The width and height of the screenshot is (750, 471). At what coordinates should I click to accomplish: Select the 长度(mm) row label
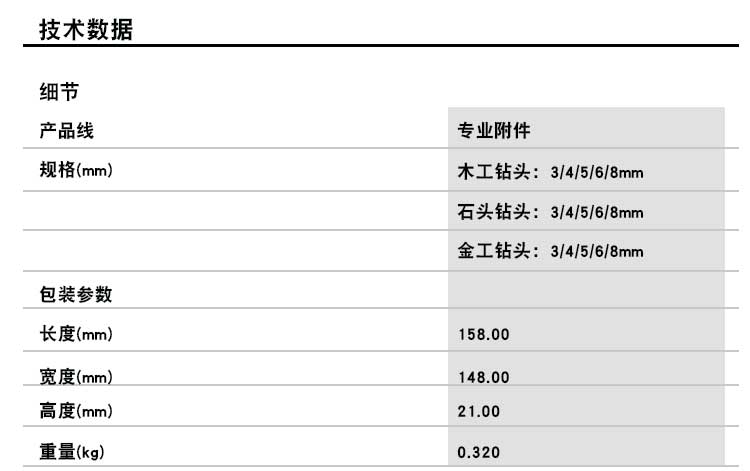tap(75, 334)
